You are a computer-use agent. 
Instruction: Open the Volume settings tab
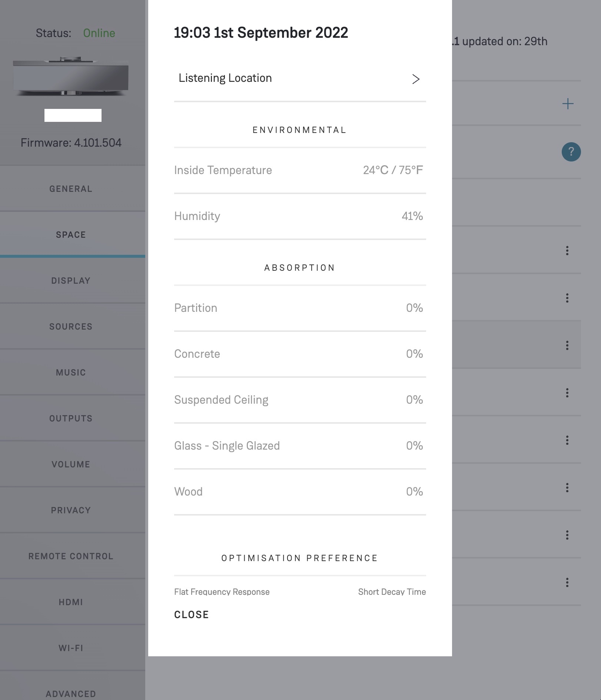click(71, 464)
